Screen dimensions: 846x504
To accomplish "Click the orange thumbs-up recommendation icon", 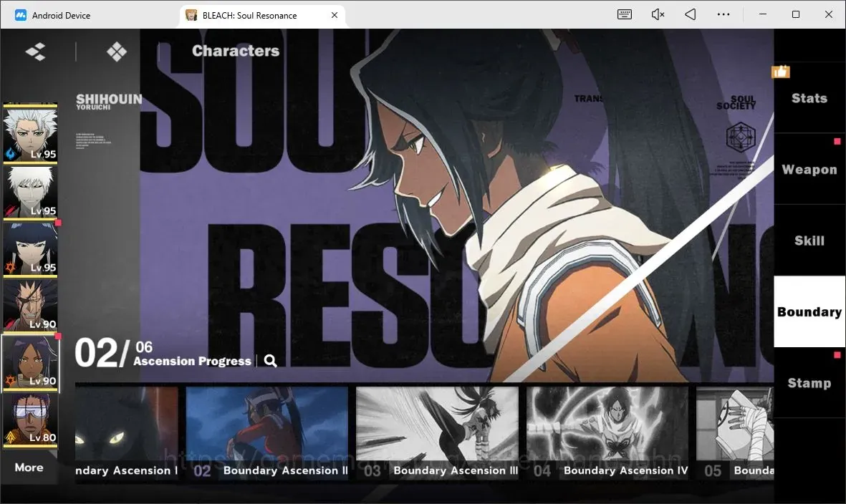I will point(781,71).
